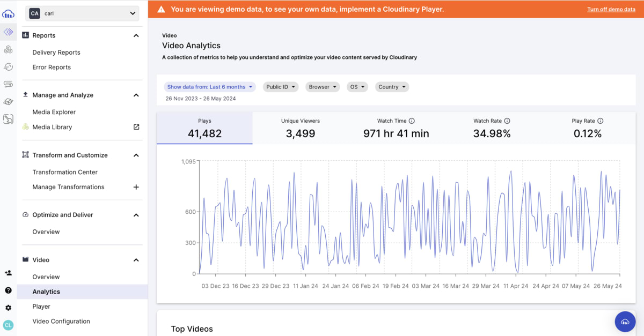Go to Transformation Center

(65, 172)
